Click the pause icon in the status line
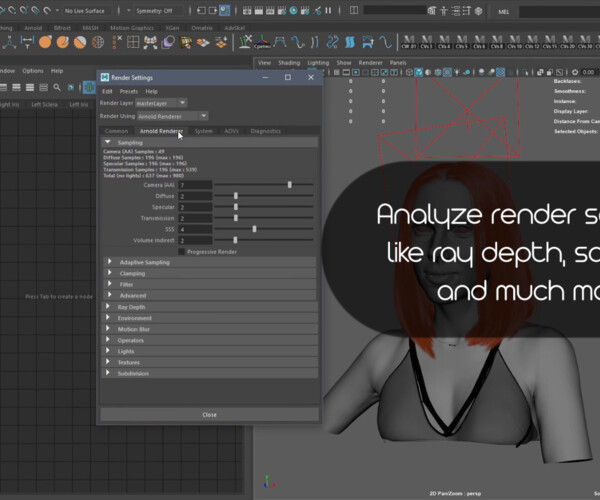The height and width of the screenshot is (500, 600). coord(328,11)
